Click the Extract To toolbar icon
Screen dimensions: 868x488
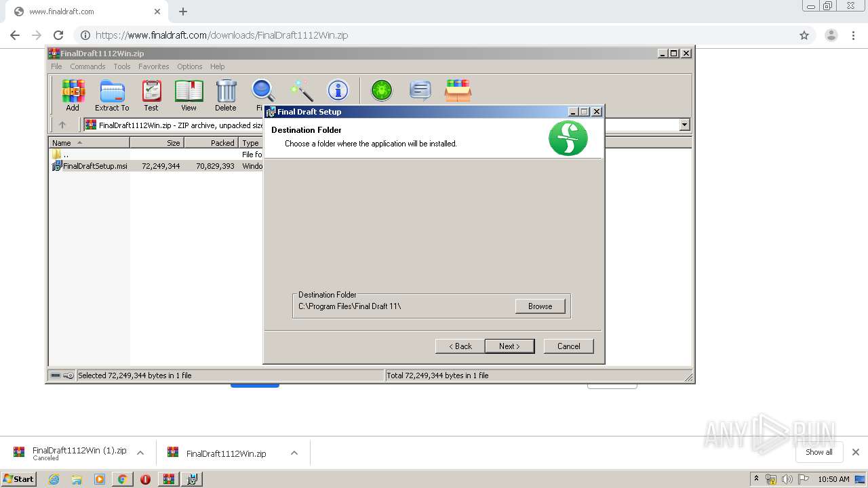(112, 95)
